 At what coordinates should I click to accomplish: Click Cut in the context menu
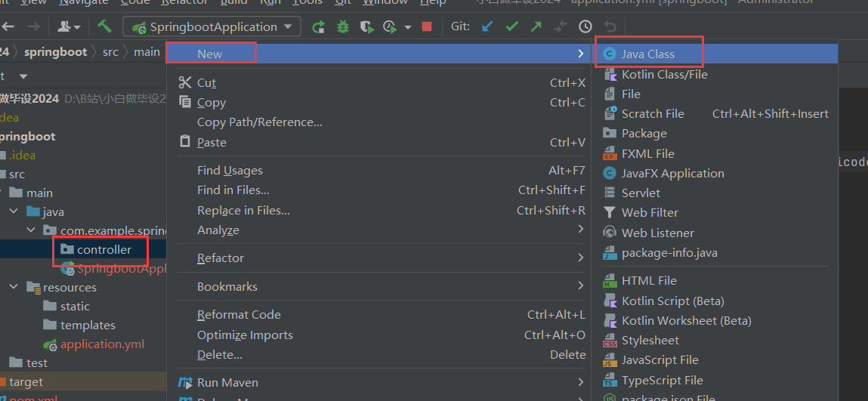(x=379, y=83)
